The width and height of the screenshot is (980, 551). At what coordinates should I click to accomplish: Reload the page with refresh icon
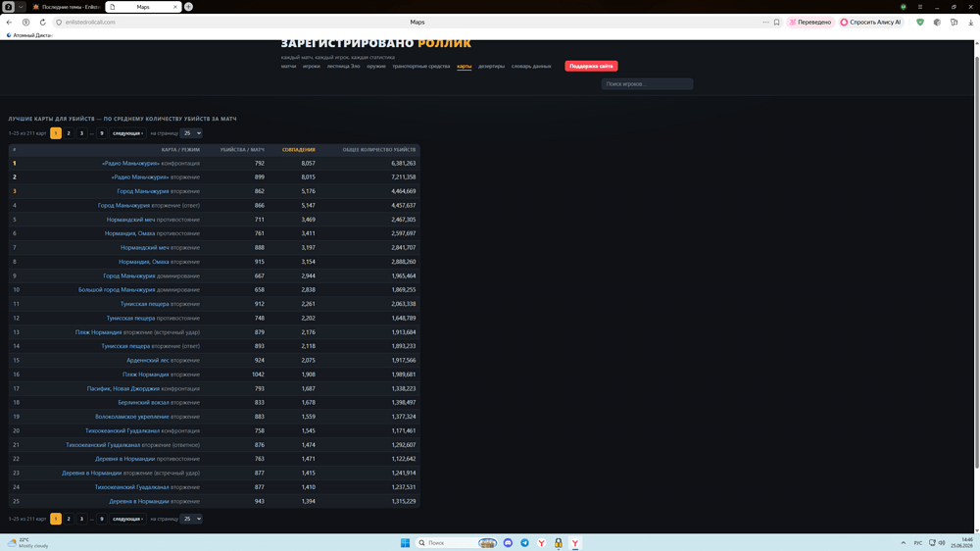tap(42, 22)
